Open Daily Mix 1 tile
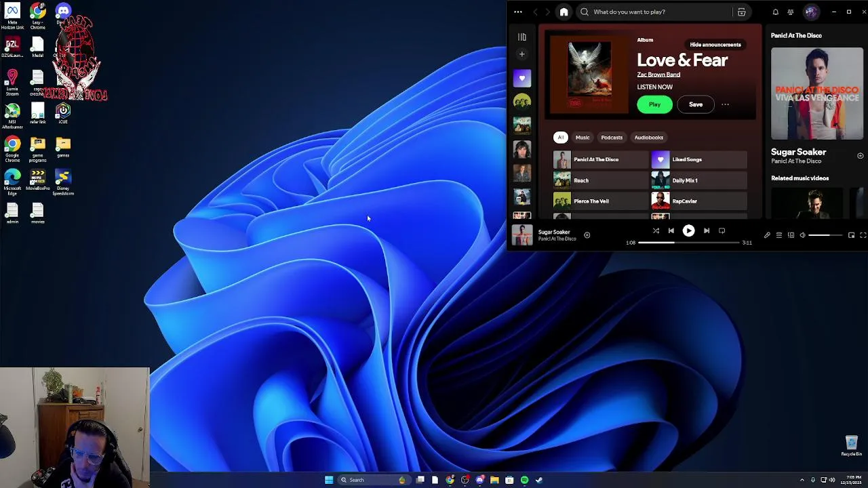This screenshot has width=868, height=488. [699, 180]
